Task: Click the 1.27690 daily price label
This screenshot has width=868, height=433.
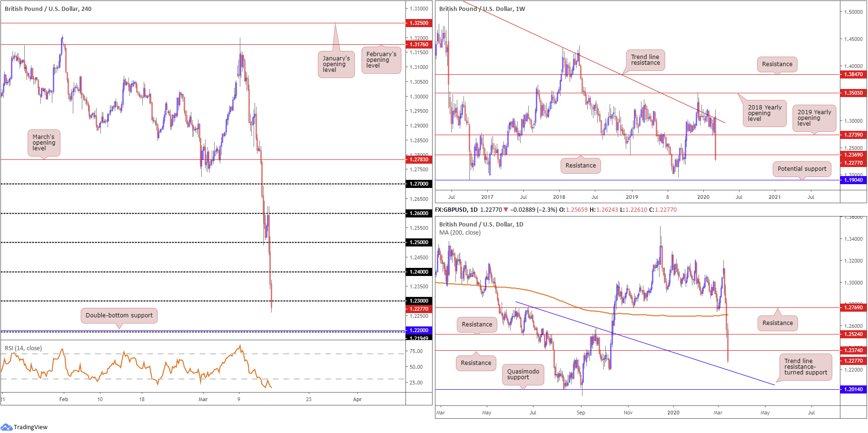Action: [x=853, y=307]
